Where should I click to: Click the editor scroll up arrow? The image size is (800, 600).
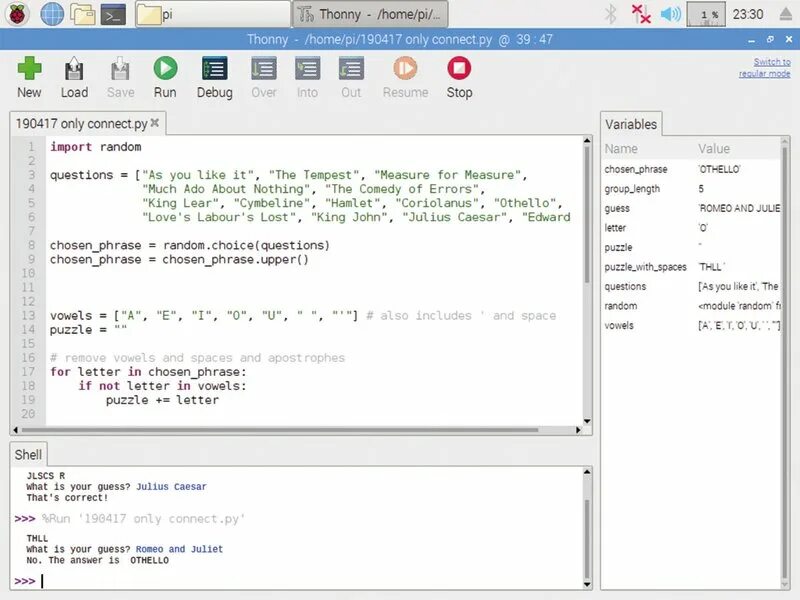(x=587, y=140)
